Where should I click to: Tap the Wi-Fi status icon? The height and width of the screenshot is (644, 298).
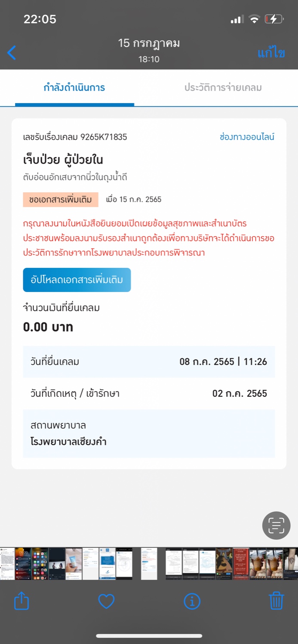coord(255,19)
